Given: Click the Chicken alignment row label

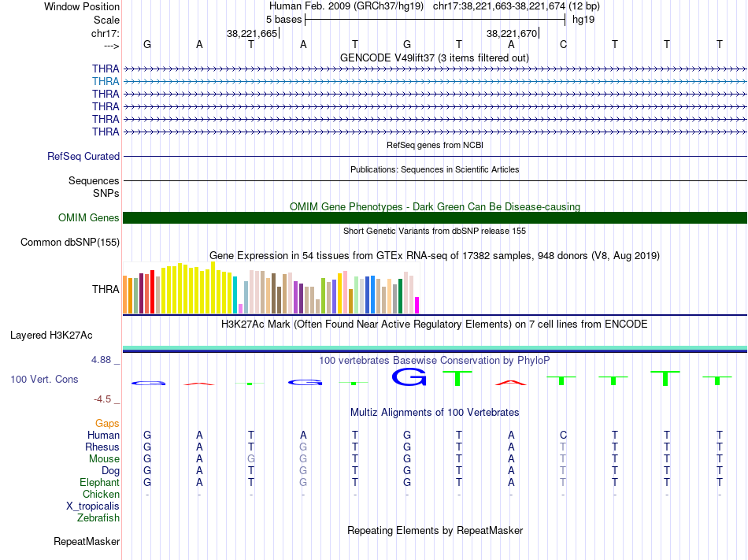Looking at the screenshot, I should tap(101, 494).
